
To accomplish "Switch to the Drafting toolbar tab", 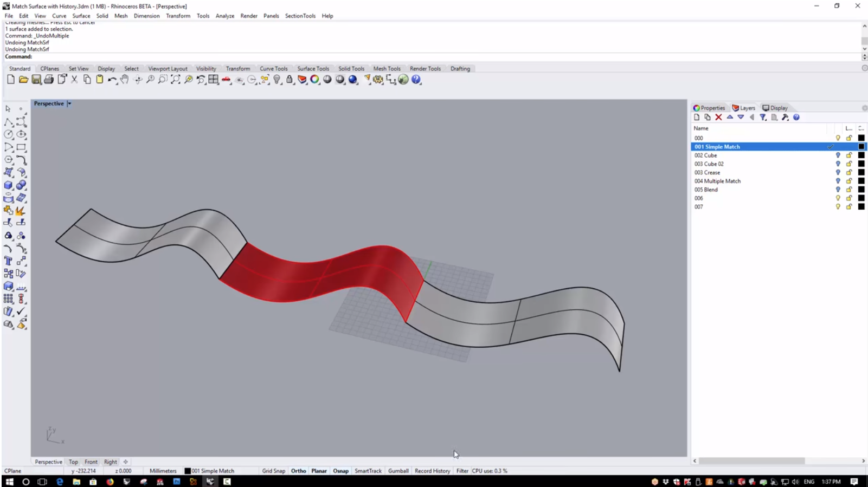I will coord(460,69).
